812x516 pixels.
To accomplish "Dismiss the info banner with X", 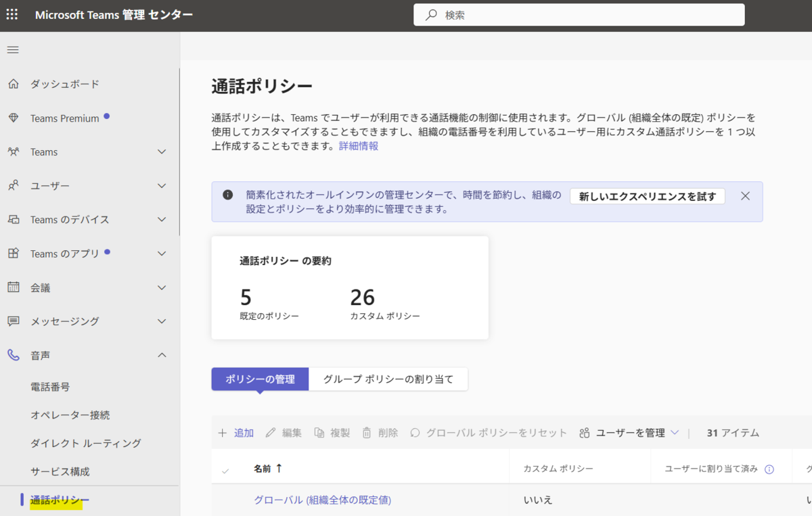I will tap(745, 195).
